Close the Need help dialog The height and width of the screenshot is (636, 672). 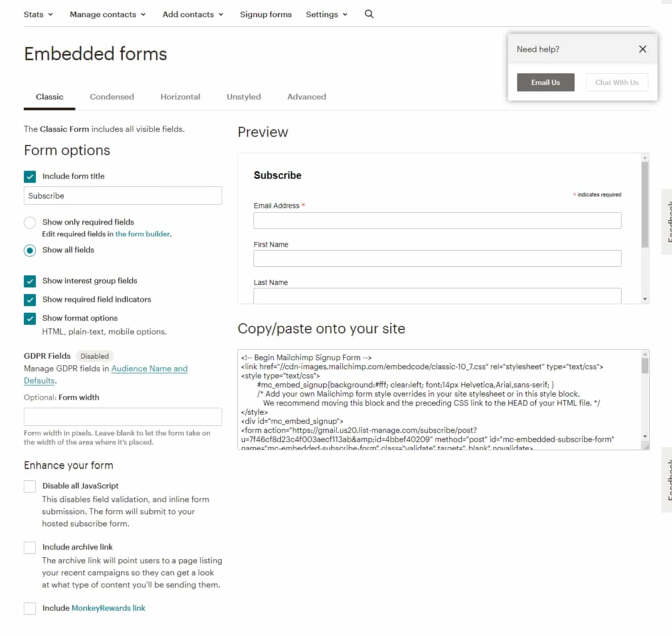642,49
